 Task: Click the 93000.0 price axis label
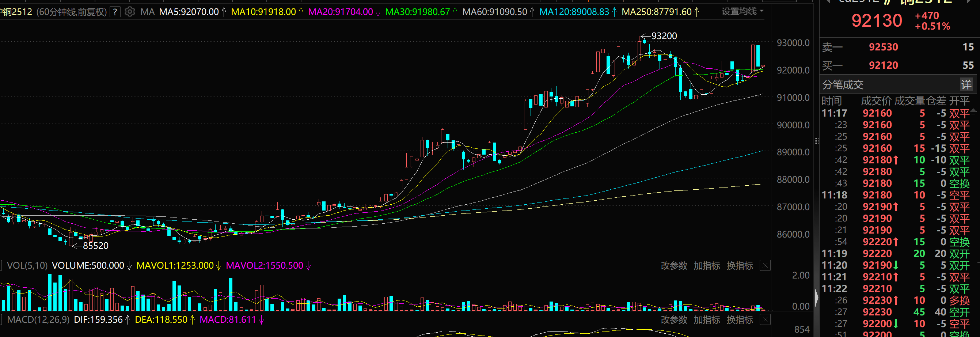point(793,43)
